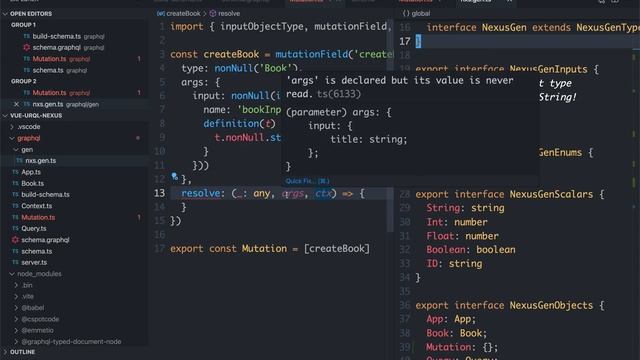Click the ID: string line

(x=454, y=264)
